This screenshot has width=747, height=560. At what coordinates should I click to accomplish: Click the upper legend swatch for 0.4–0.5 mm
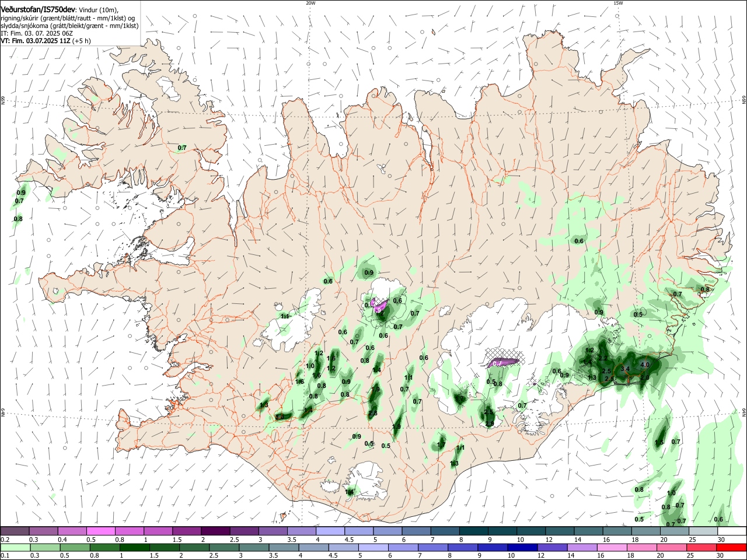(x=72, y=531)
